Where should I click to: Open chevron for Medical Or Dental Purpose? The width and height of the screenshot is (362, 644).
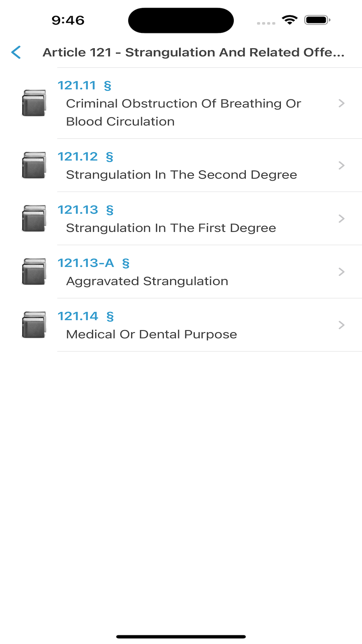tap(342, 325)
